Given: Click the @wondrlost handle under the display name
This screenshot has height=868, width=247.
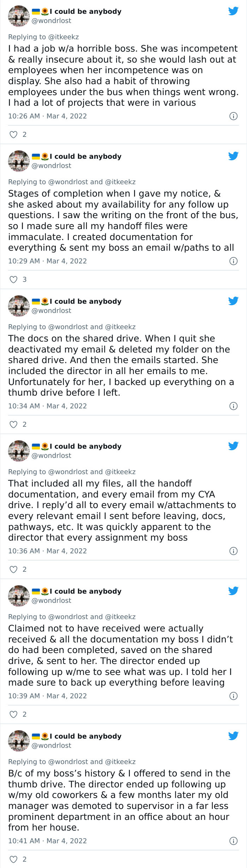Looking at the screenshot, I should [52, 21].
